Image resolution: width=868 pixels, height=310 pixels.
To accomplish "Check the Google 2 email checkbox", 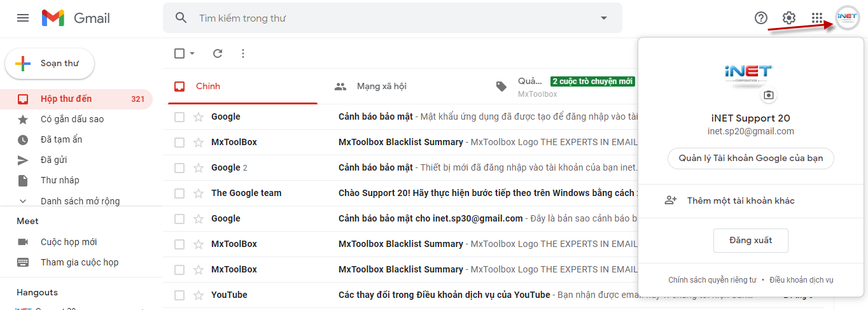I will point(179,168).
